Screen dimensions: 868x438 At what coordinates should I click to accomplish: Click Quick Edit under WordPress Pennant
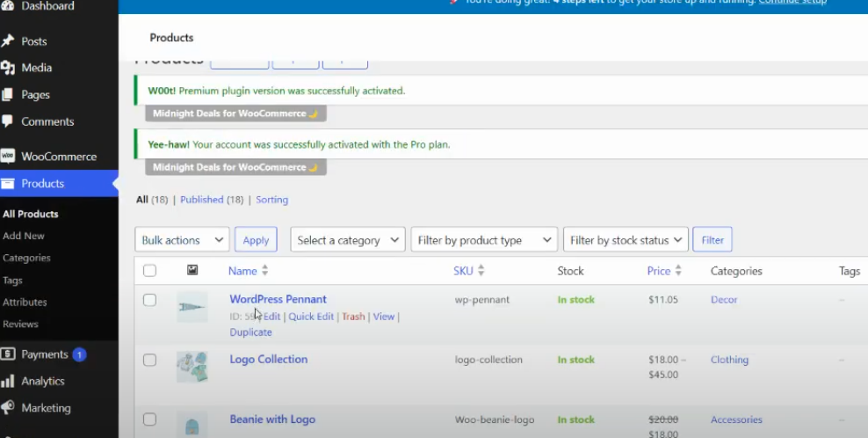tap(311, 317)
